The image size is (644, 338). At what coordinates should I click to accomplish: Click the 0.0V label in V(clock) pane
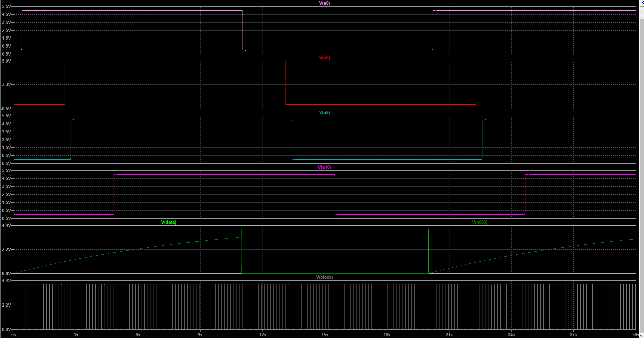(6, 329)
